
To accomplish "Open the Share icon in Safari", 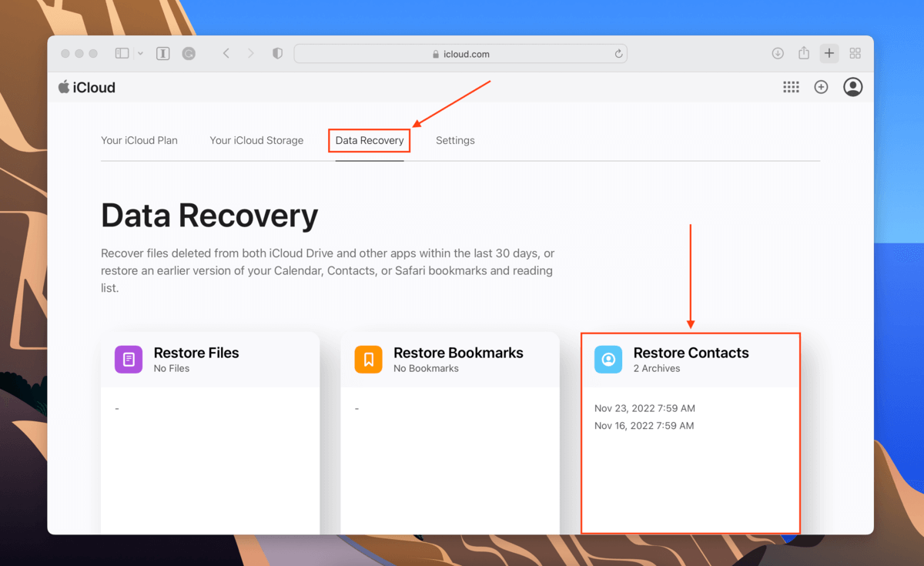I will 804,52.
